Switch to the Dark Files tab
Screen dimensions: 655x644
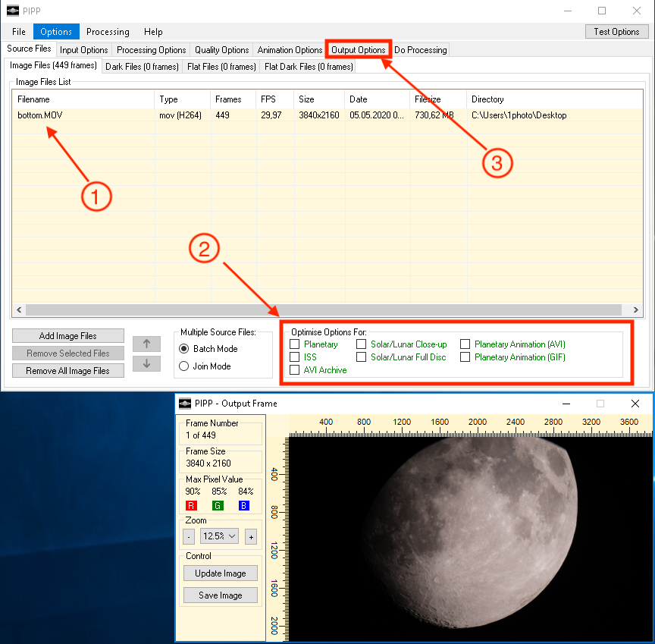142,67
